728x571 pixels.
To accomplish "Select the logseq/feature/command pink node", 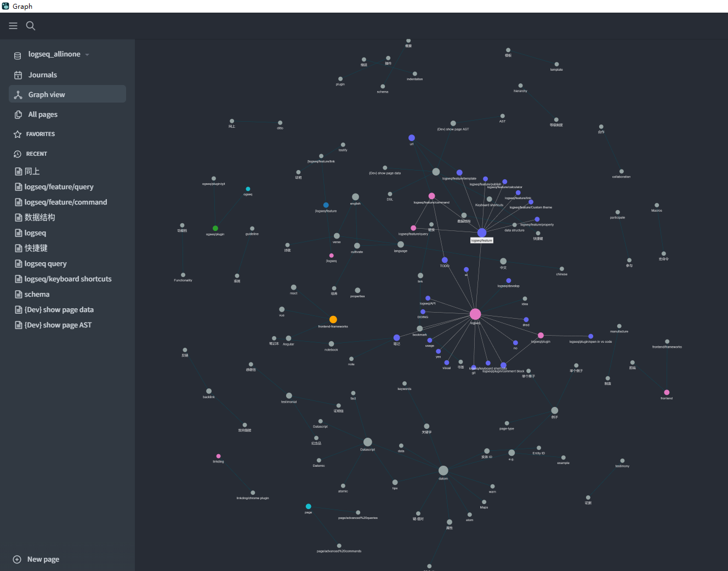I will click(x=431, y=196).
